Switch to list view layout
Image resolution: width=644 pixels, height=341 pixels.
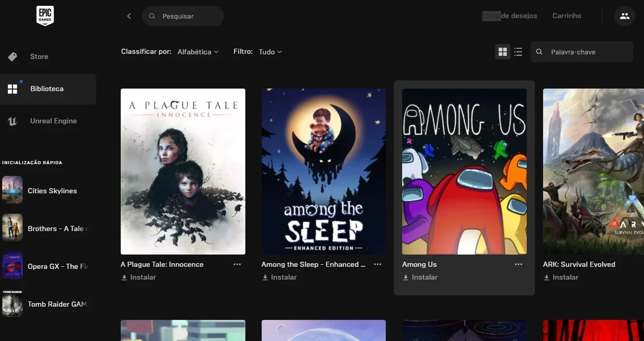[x=518, y=52]
